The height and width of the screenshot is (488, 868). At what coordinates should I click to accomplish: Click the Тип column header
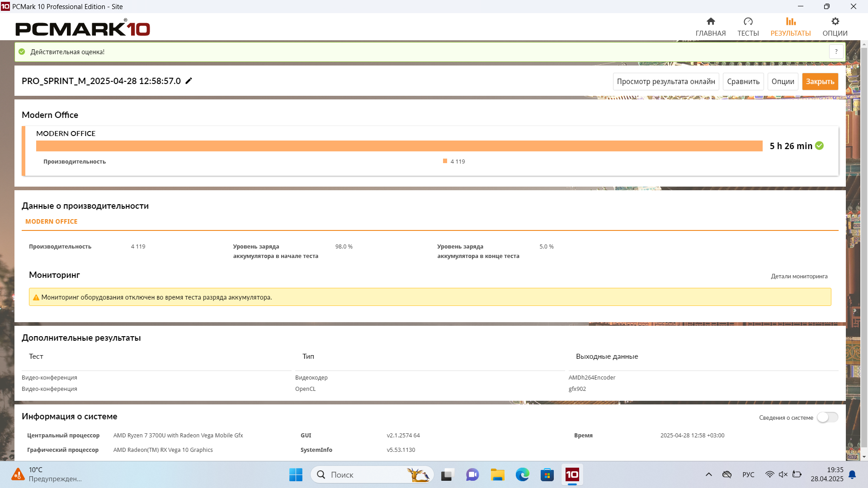click(308, 357)
